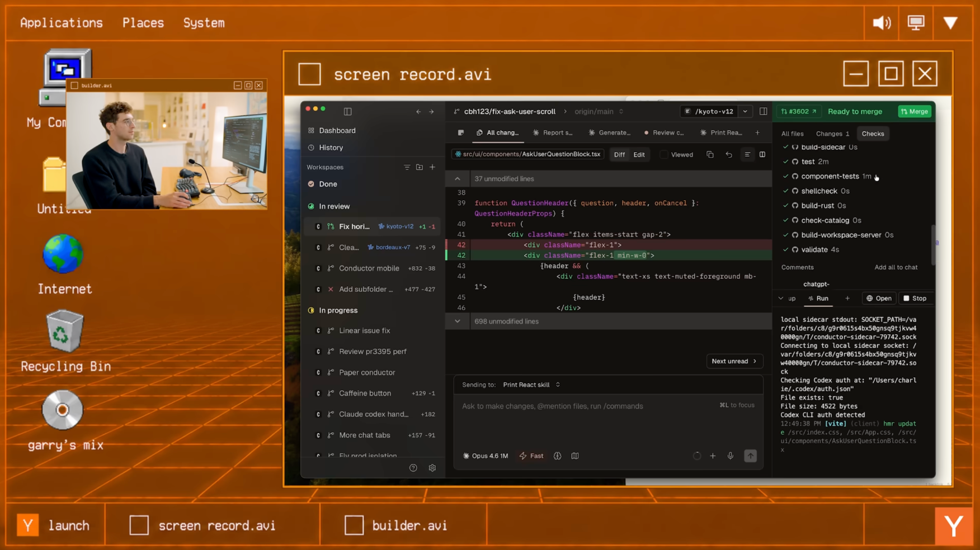Click the checks list scrollbar
This screenshot has height=550, width=980.
coord(932,244)
